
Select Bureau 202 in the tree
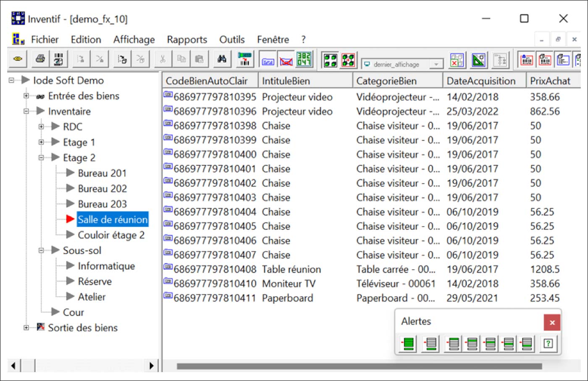[x=102, y=188]
